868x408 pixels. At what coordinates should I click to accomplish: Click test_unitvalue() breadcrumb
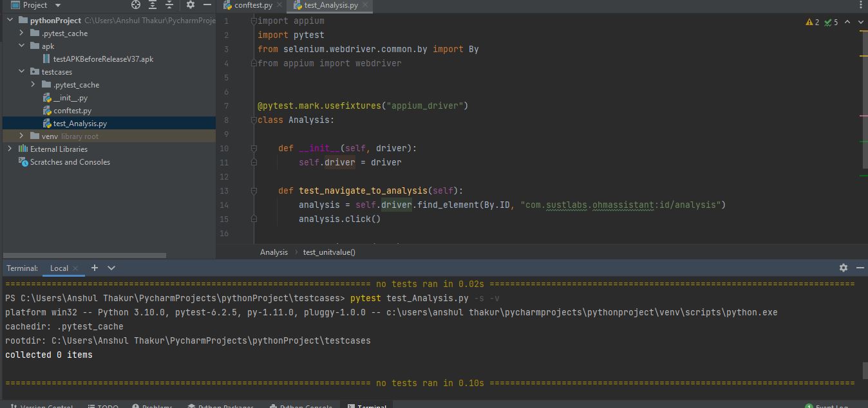pos(329,252)
